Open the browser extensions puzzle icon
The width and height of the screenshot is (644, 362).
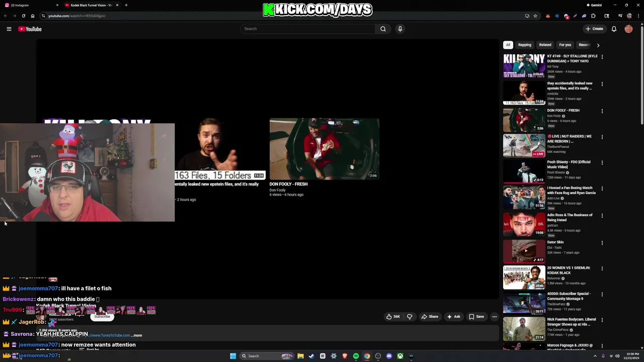pos(593,16)
